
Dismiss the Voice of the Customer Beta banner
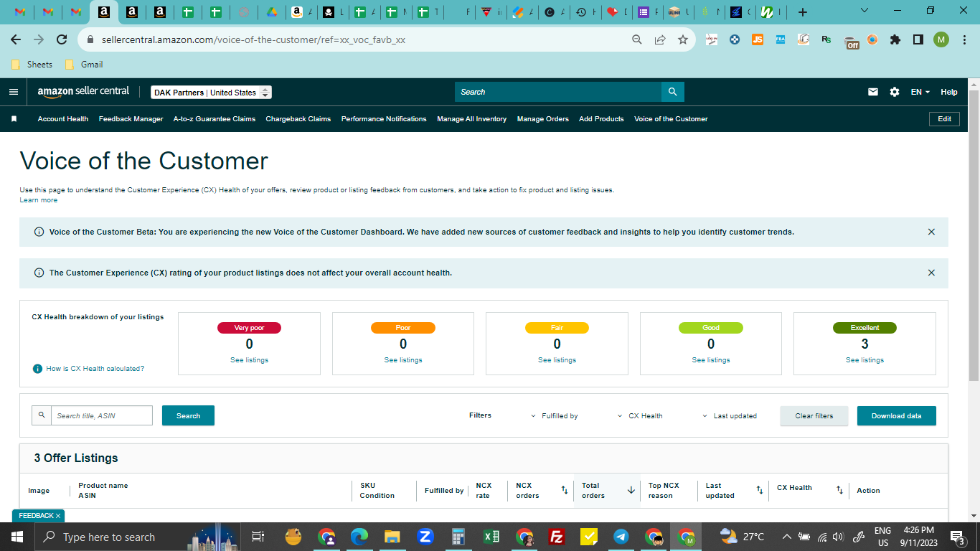click(931, 232)
